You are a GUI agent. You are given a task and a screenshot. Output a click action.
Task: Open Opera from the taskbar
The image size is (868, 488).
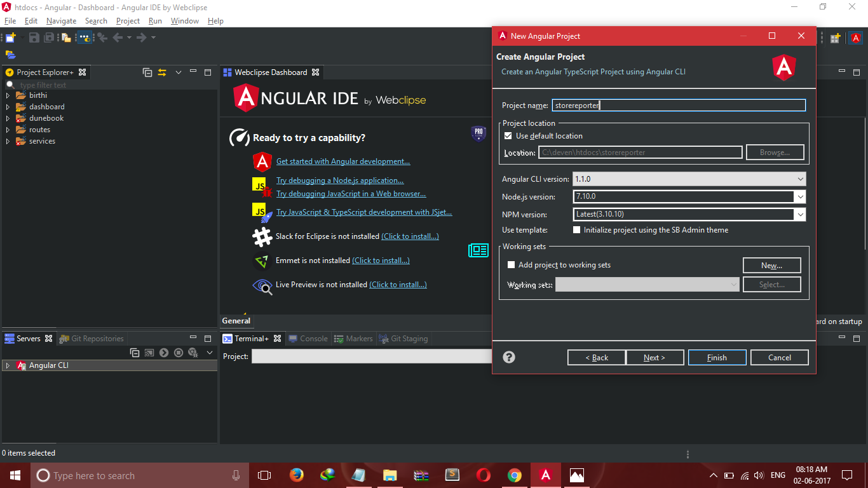pyautogui.click(x=484, y=475)
